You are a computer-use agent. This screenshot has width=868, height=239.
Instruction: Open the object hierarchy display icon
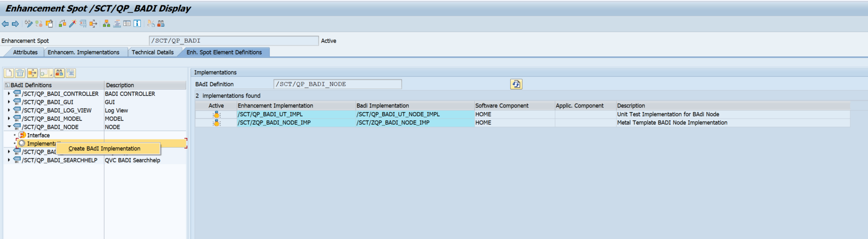[x=106, y=23]
